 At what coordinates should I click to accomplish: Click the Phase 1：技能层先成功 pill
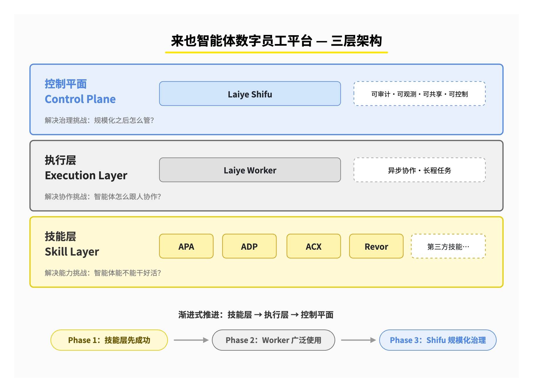tap(109, 340)
